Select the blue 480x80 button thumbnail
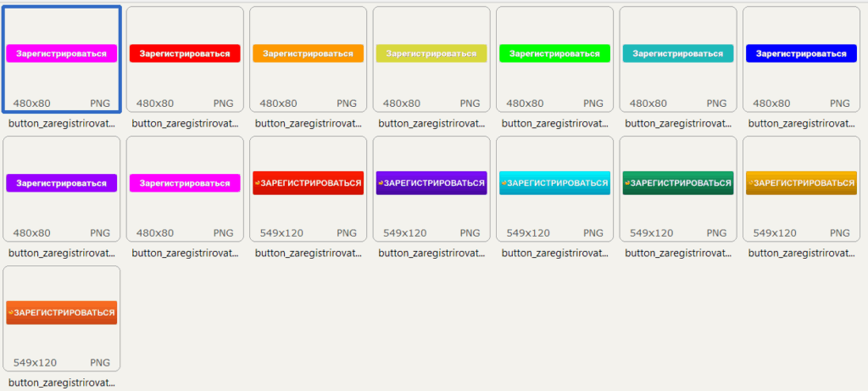 801,53
